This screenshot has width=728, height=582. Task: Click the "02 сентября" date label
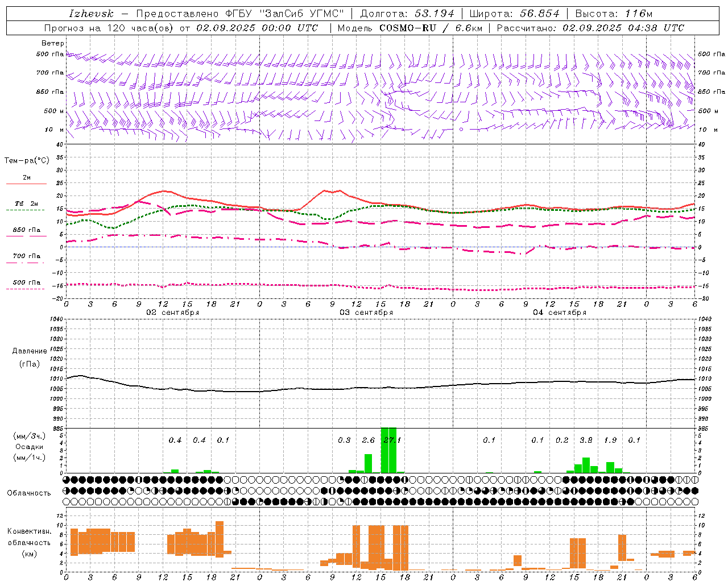click(x=173, y=313)
